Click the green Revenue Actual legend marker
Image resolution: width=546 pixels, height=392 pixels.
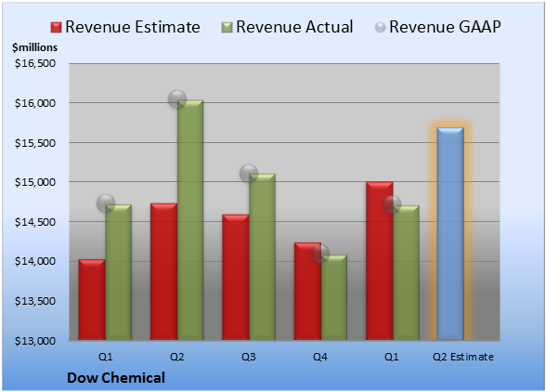tap(227, 27)
